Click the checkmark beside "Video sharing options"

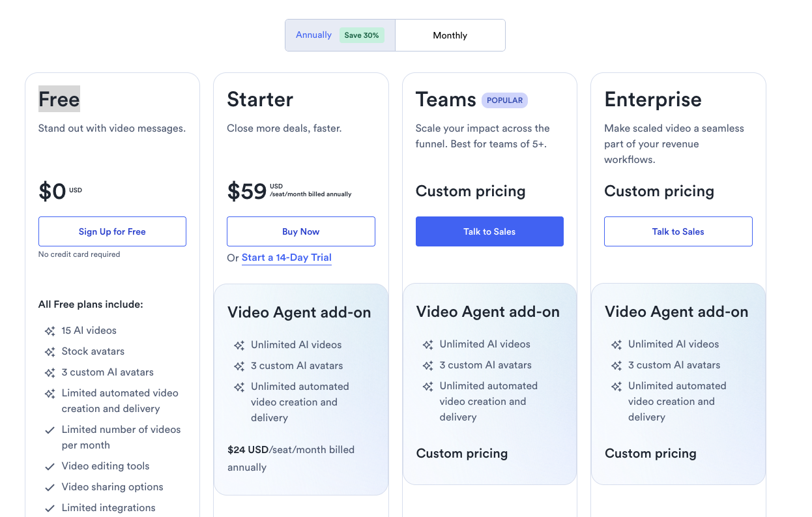pyautogui.click(x=50, y=486)
